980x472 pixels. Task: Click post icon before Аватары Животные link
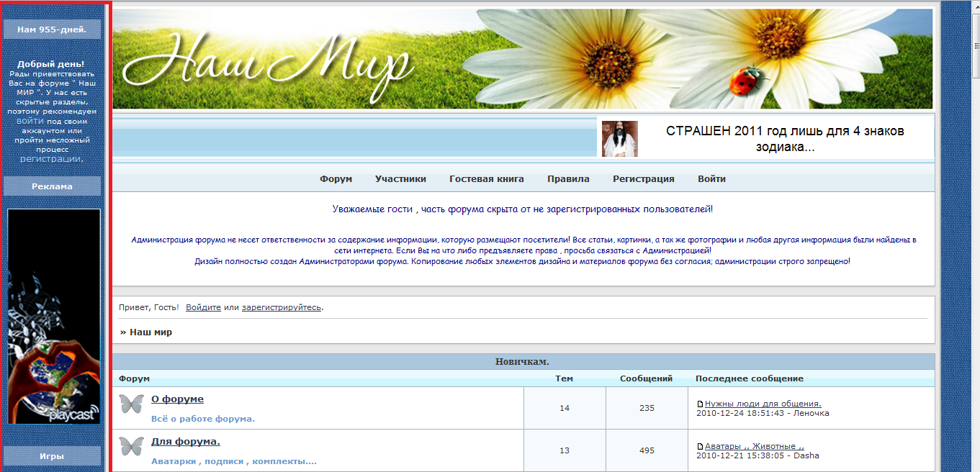700,447
